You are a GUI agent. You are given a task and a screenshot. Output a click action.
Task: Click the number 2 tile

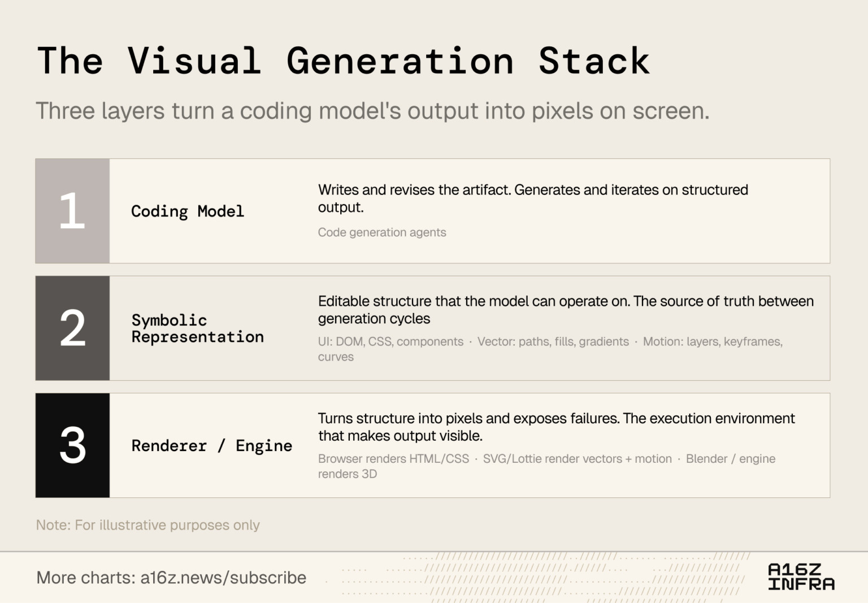(x=72, y=328)
